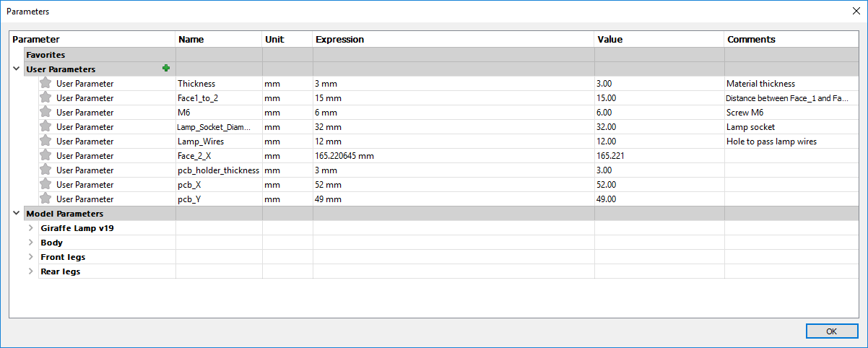Edit the '6 mm' expression for M6
Image resolution: width=868 pixels, height=348 pixels.
click(x=453, y=113)
